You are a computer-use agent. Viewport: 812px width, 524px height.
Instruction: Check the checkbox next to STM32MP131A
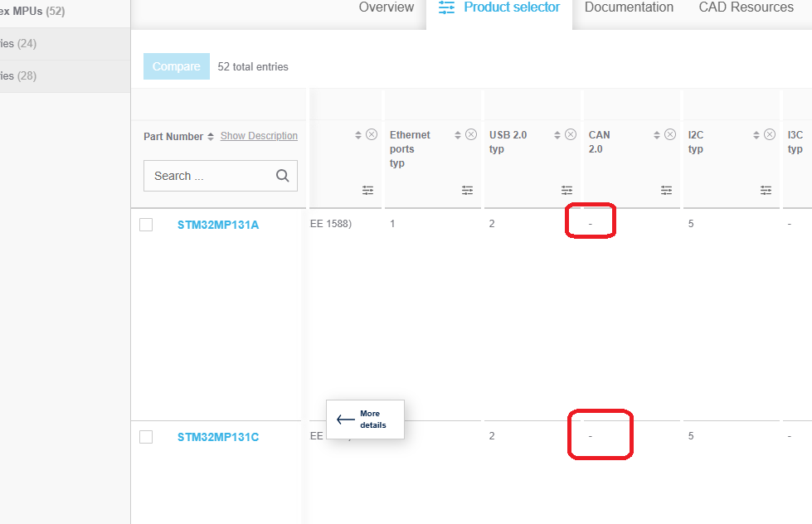coord(146,224)
